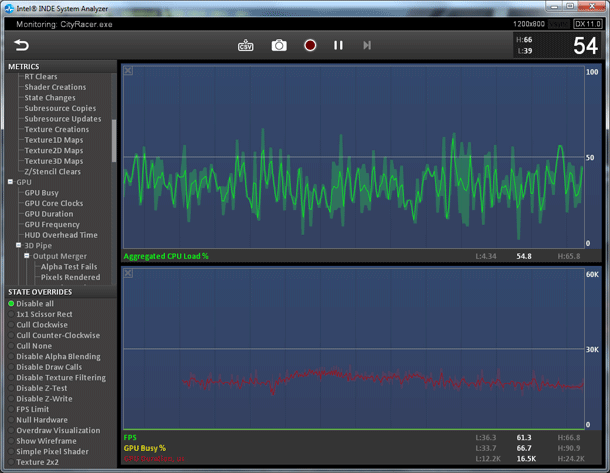Viewport: 610px width, 473px height.
Task: Close the Aggregated CPU Load chart
Action: coord(128,70)
